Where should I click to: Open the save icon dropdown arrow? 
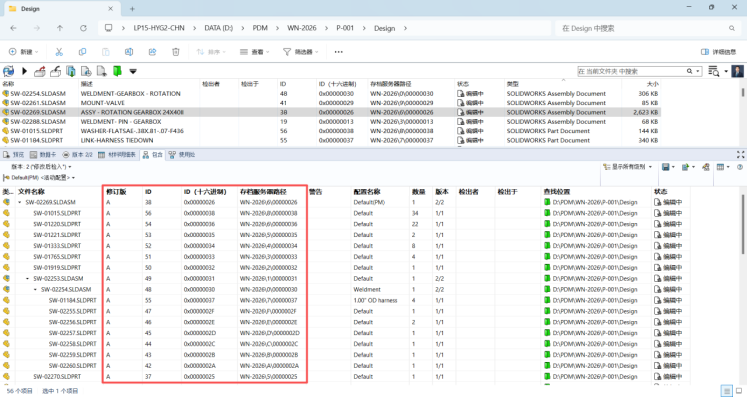coord(673,167)
